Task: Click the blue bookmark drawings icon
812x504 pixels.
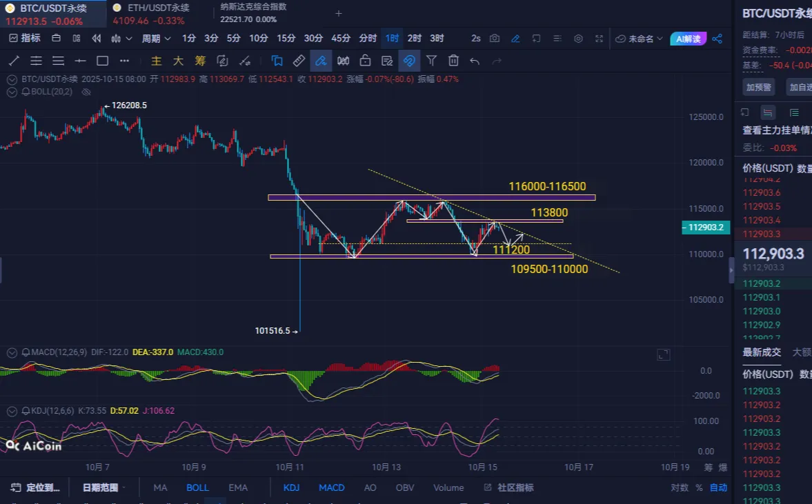Action: point(277,61)
